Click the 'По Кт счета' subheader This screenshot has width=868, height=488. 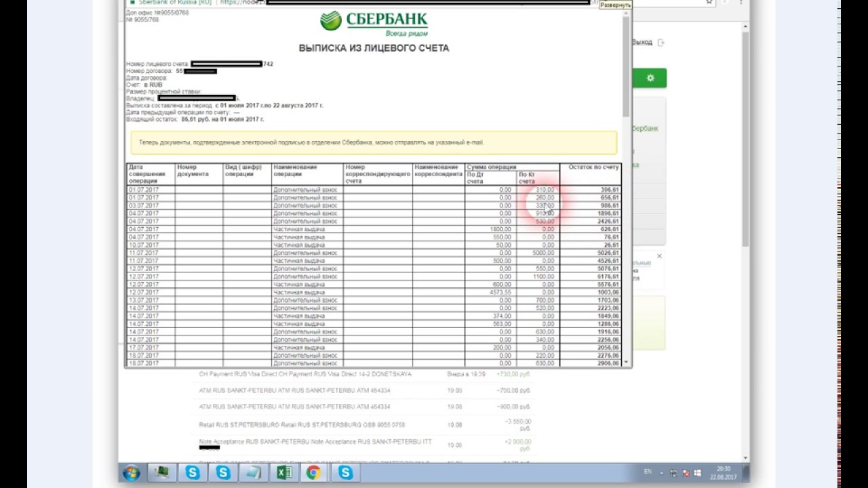538,178
